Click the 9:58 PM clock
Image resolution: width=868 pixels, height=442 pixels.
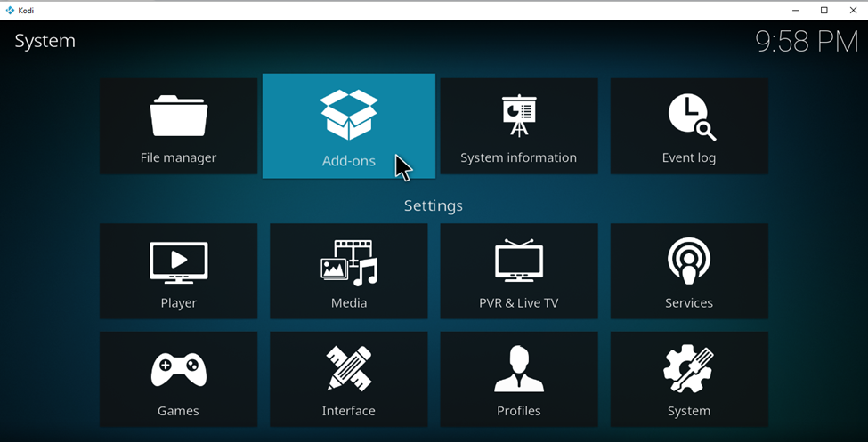807,42
